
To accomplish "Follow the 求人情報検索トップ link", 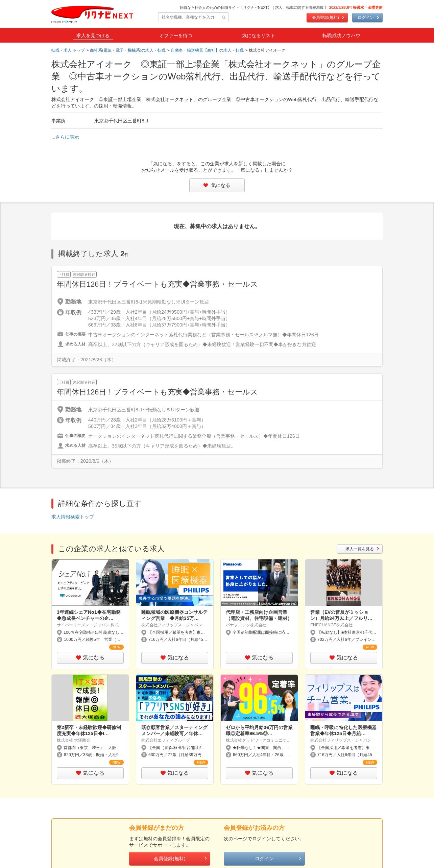I will tap(73, 517).
